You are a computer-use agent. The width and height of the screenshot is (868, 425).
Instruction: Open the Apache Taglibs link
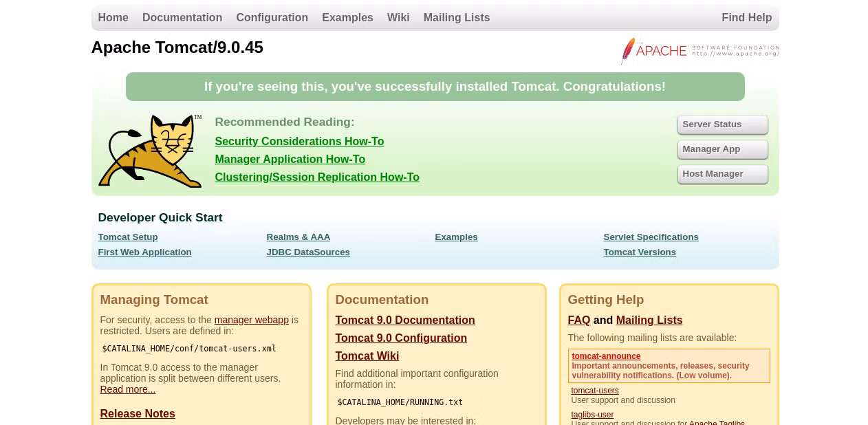coord(717,422)
